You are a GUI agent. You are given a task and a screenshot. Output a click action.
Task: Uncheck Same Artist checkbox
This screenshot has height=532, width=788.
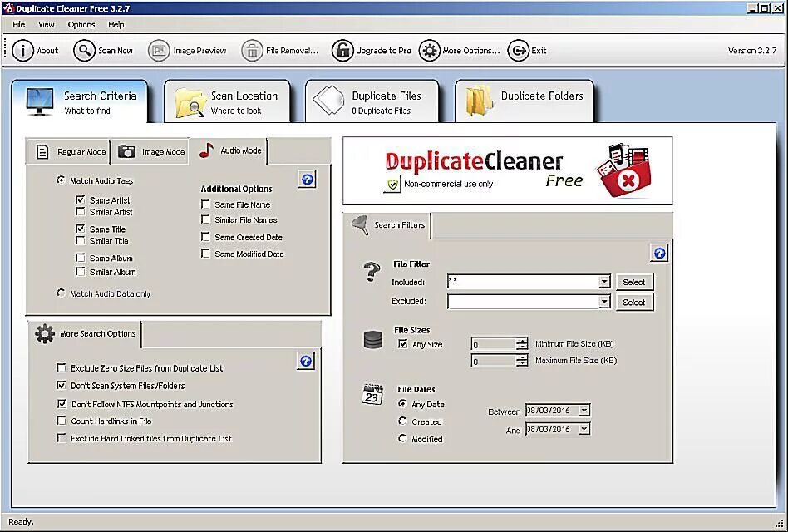click(80, 199)
